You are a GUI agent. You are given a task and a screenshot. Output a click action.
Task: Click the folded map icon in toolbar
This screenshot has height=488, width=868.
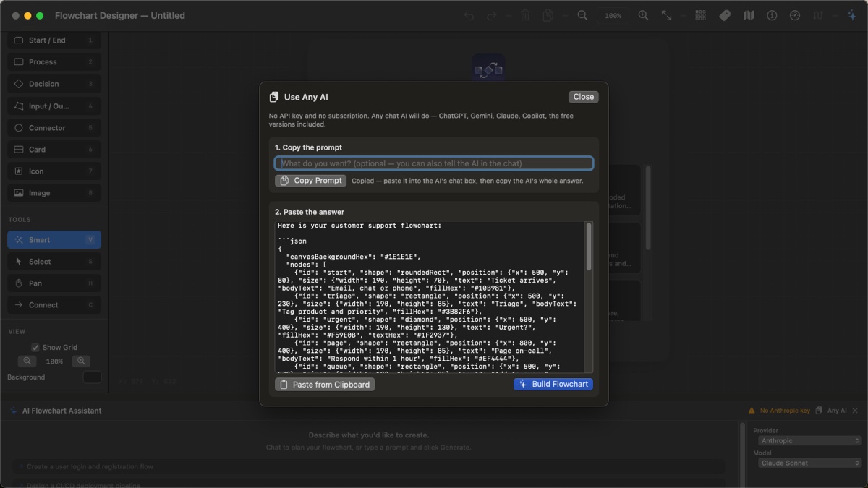click(749, 15)
